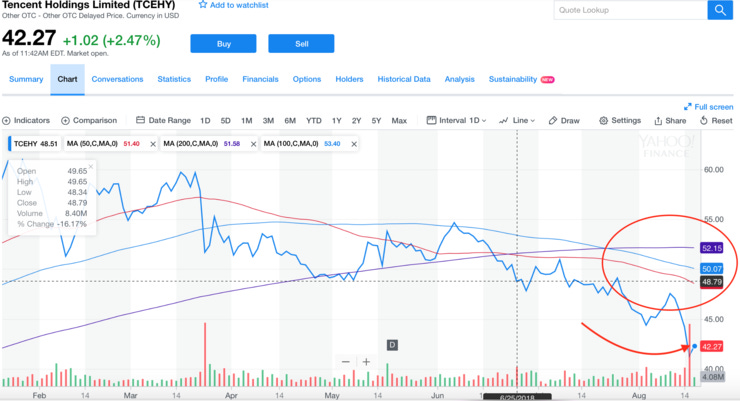Open the Sustainability tab
Screen dimensions: 740x401
[x=513, y=79]
